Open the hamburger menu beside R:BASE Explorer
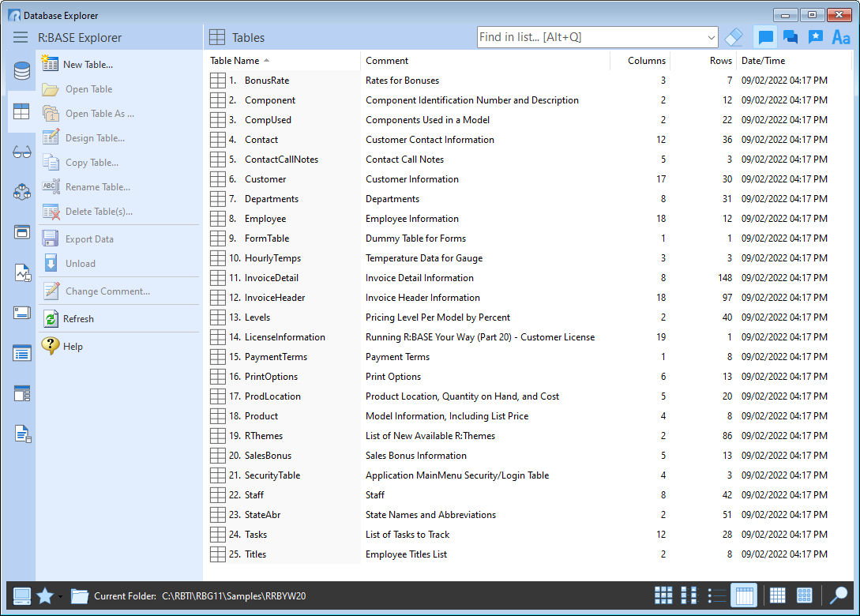The height and width of the screenshot is (616, 860). click(21, 37)
